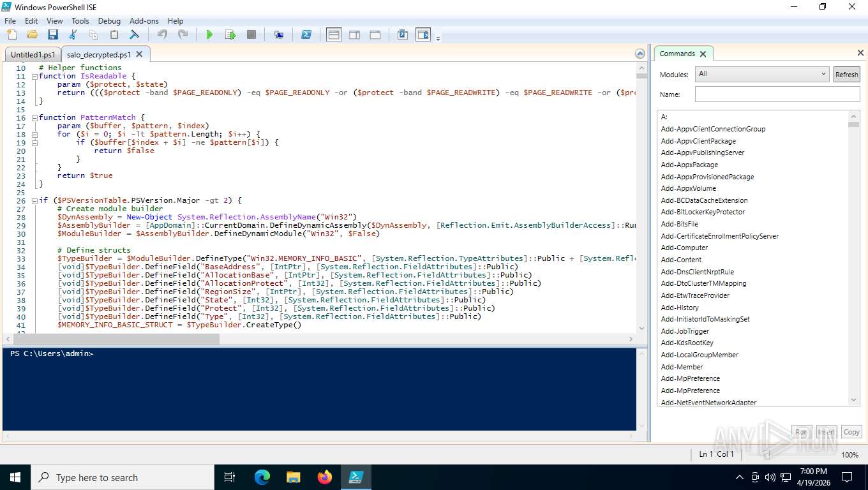This screenshot has width=868, height=490.
Task: Stop operation using the square stop icon
Action: (x=251, y=34)
